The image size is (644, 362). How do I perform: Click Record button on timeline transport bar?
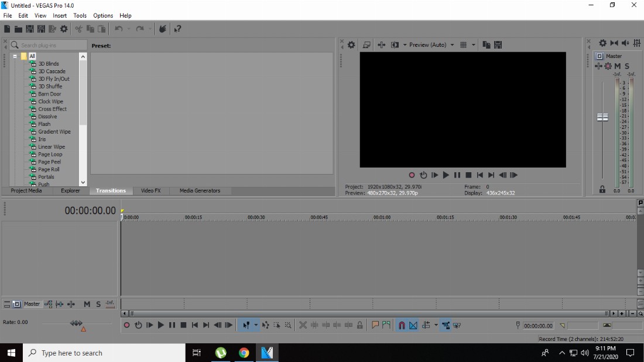pyautogui.click(x=126, y=325)
